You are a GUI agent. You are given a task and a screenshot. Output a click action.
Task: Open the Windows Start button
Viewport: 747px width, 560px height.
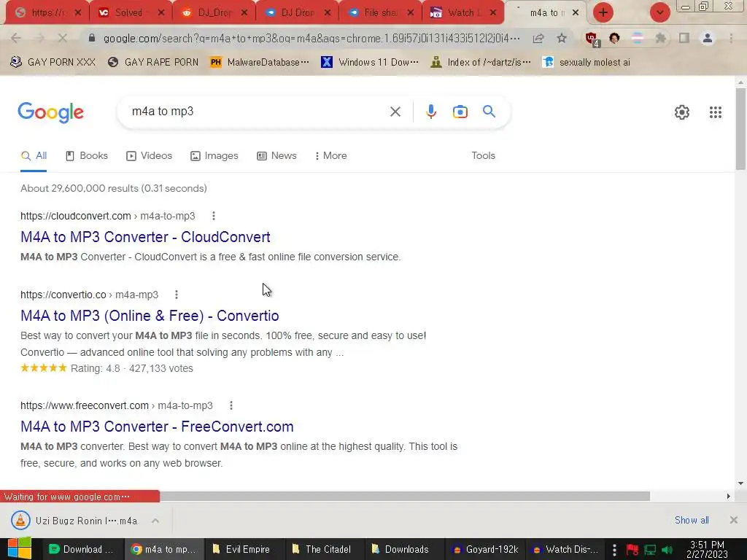19,548
